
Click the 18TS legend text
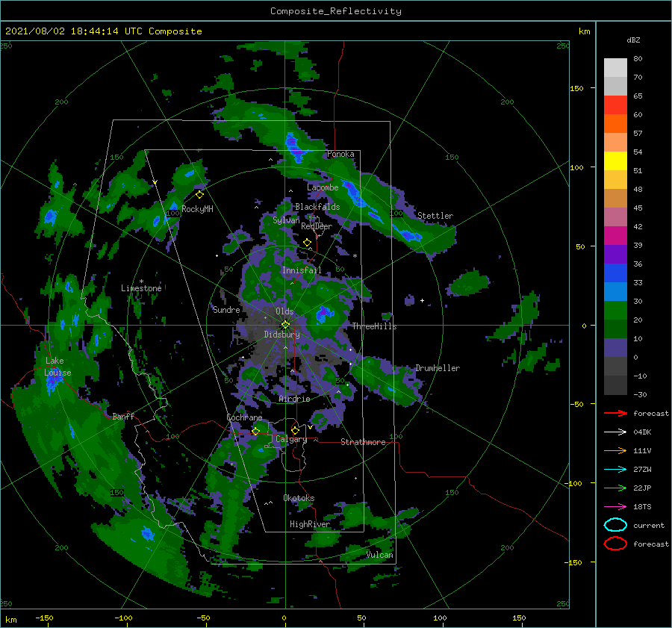(x=642, y=507)
